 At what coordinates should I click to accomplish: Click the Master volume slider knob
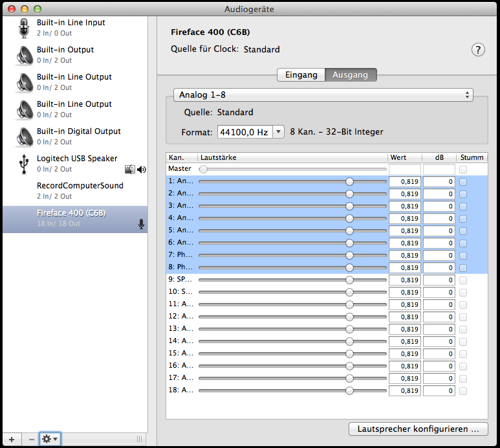(203, 170)
